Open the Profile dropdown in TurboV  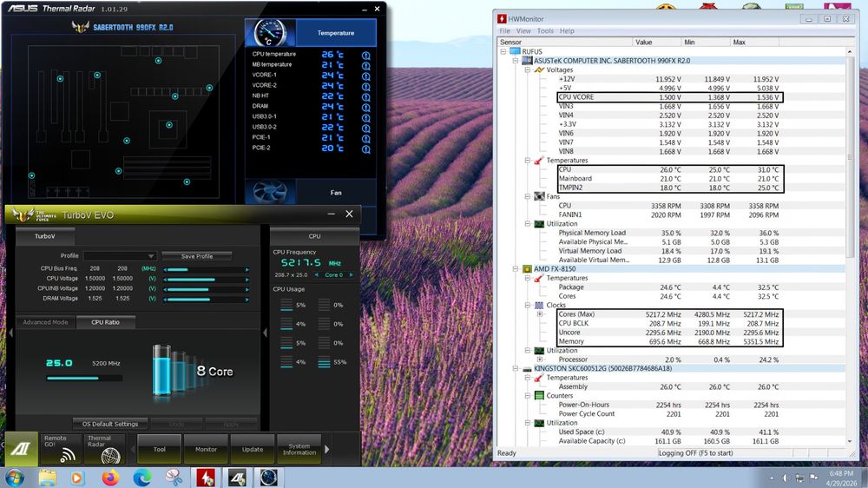pyautogui.click(x=120, y=256)
